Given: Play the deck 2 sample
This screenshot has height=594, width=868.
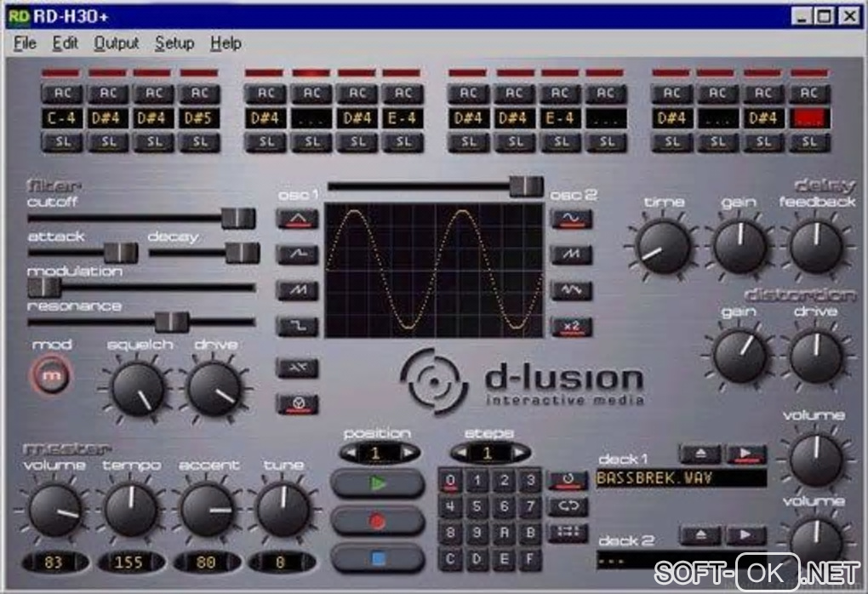Looking at the screenshot, I should (x=745, y=535).
